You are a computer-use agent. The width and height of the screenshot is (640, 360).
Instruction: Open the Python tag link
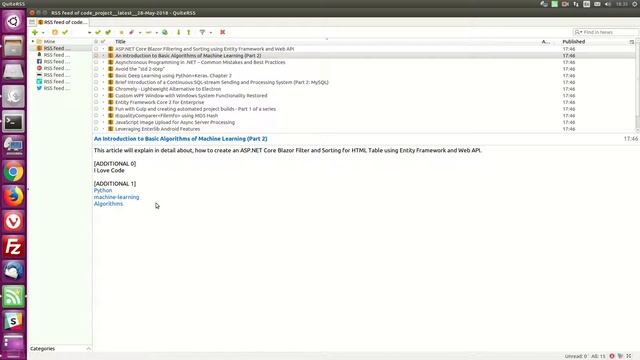(x=103, y=190)
